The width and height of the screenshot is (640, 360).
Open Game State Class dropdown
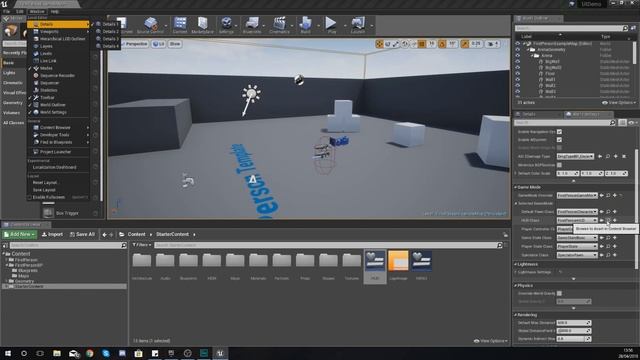[577, 238]
